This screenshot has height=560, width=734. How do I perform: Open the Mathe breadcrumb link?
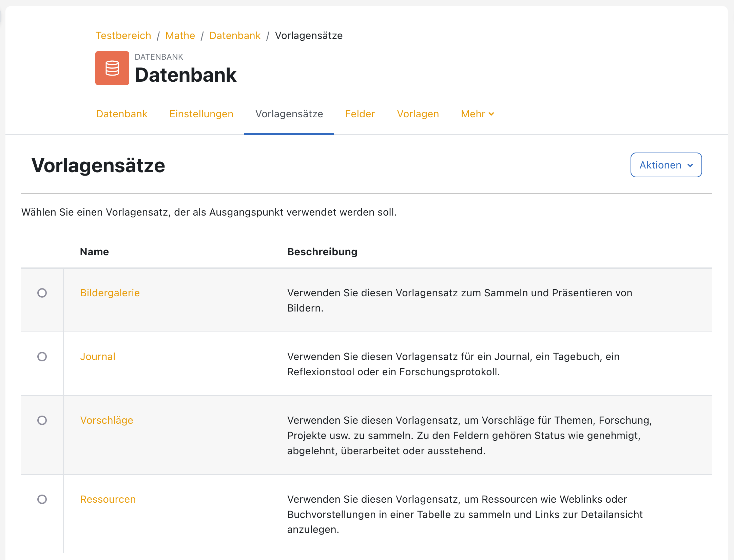pyautogui.click(x=180, y=35)
